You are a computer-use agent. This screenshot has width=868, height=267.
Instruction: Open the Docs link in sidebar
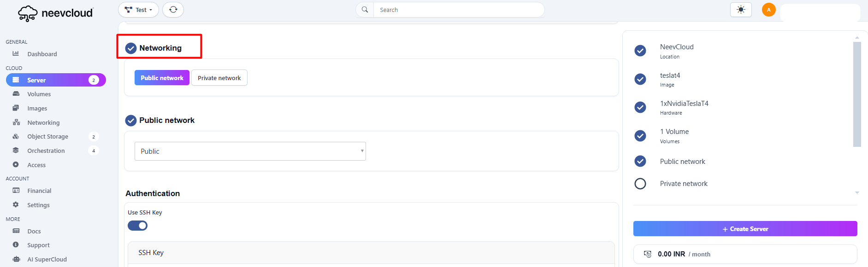tap(34, 231)
